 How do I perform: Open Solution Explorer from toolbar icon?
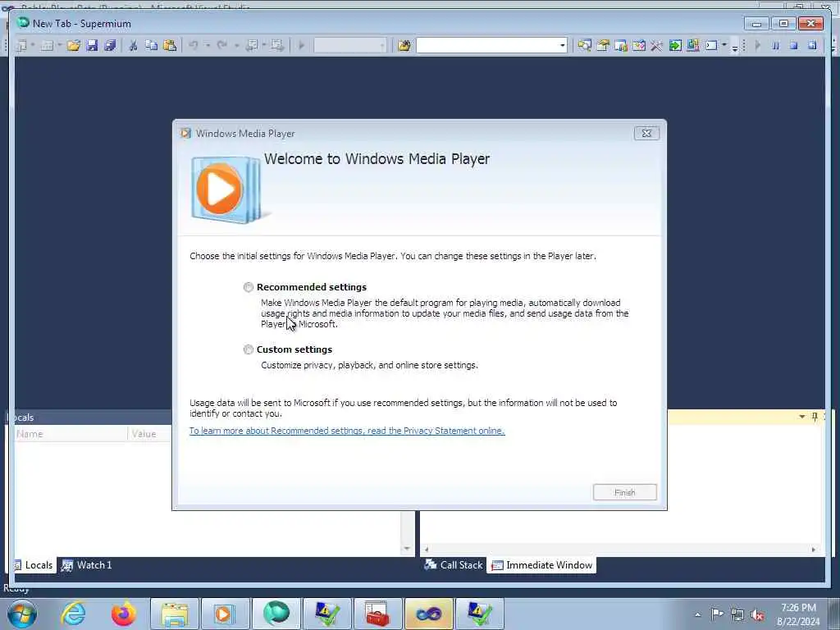(x=584, y=46)
